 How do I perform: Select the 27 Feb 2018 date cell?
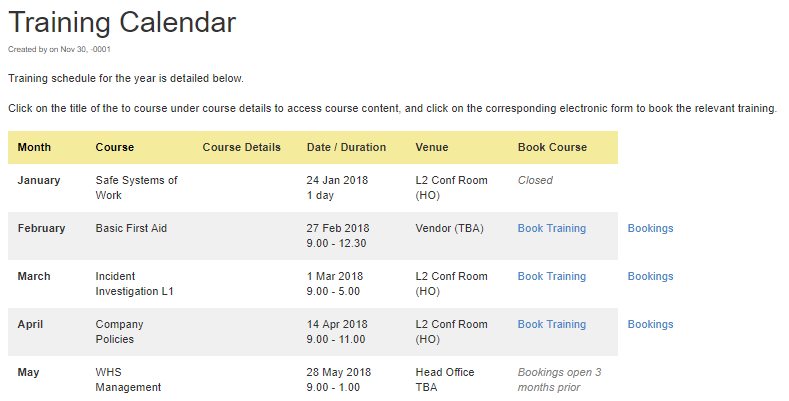coord(338,228)
